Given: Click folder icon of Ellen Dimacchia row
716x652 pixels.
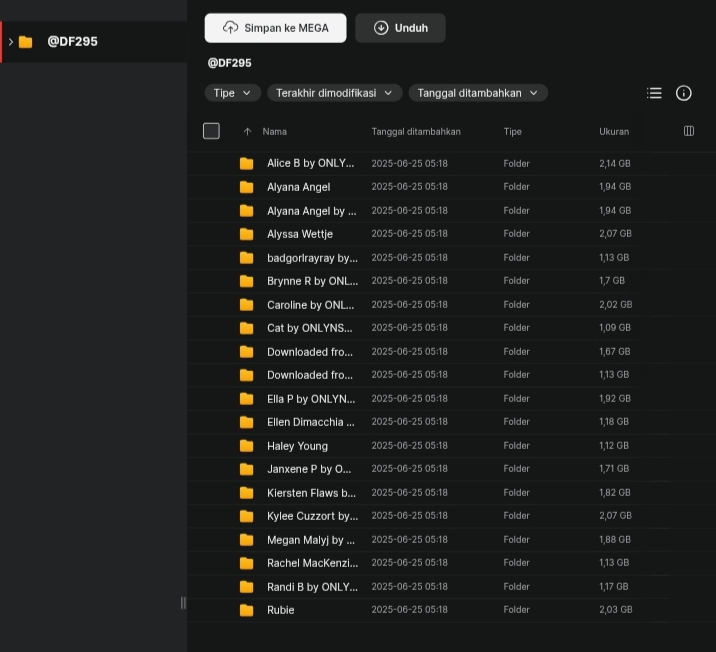Looking at the screenshot, I should tap(247, 422).
